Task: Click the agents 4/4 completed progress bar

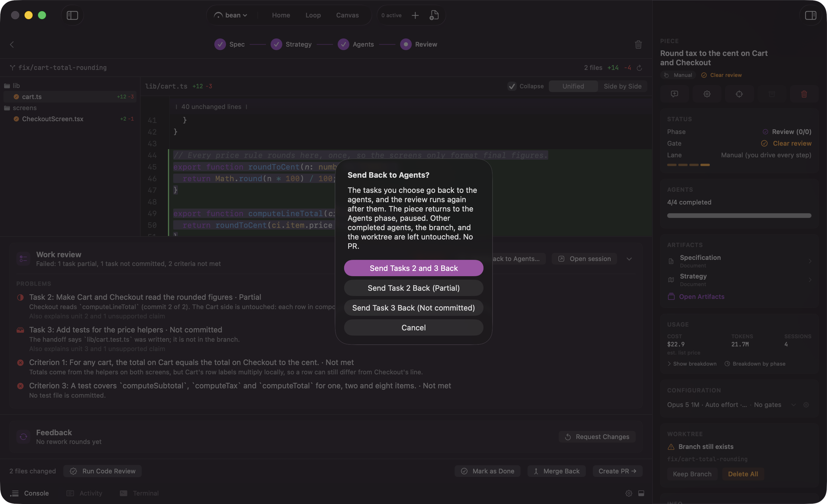Action: (x=739, y=216)
